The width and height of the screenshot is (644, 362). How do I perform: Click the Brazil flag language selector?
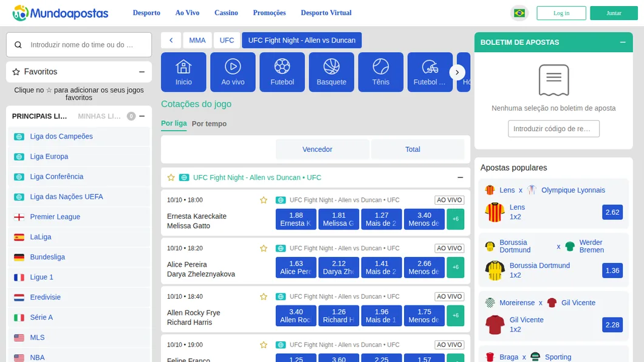[519, 13]
